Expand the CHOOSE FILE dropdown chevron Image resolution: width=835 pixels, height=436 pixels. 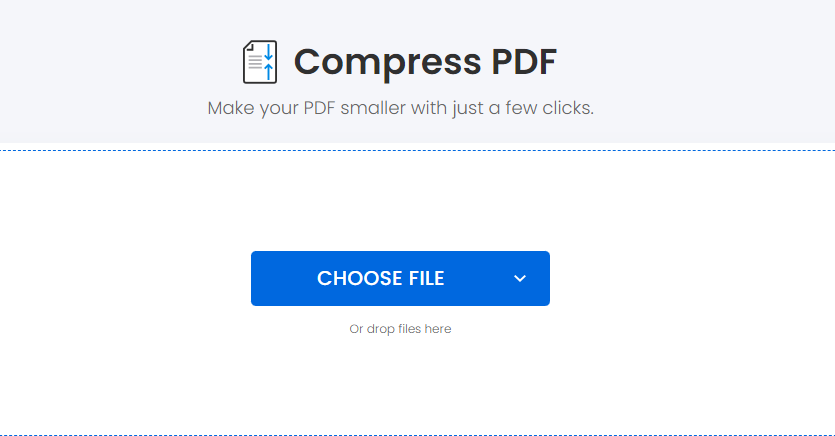pyautogui.click(x=520, y=278)
